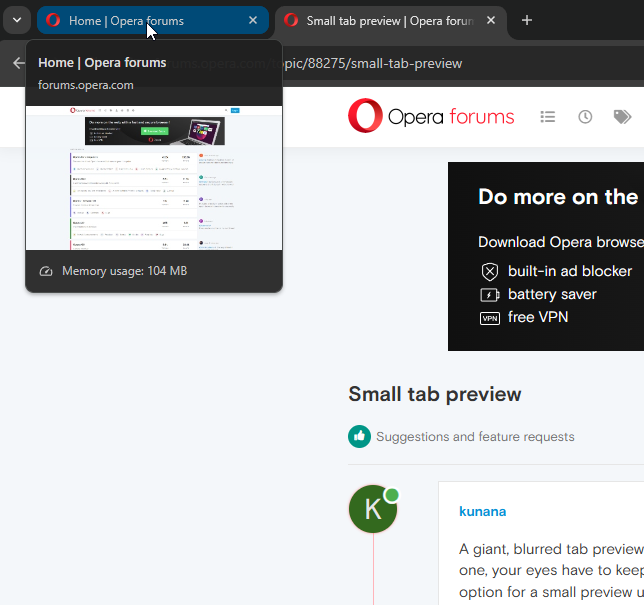Click the Opera forums logo
The width and height of the screenshot is (644, 605).
(x=431, y=116)
